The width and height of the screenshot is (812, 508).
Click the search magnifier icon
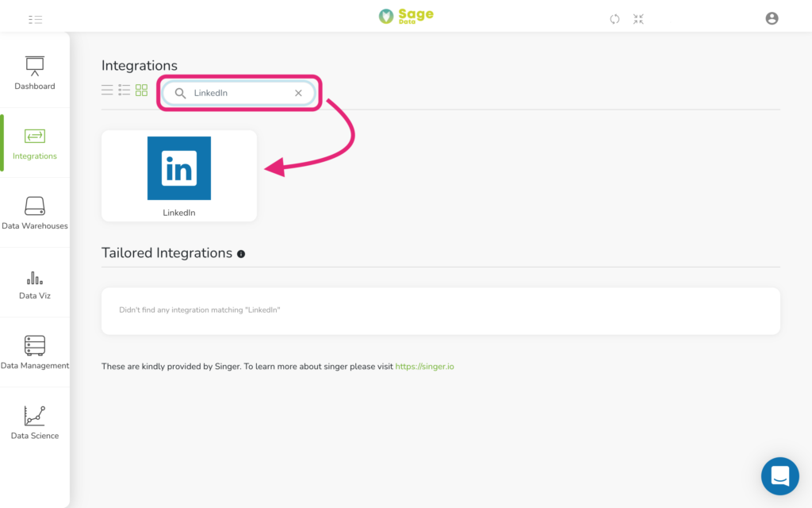(x=180, y=94)
